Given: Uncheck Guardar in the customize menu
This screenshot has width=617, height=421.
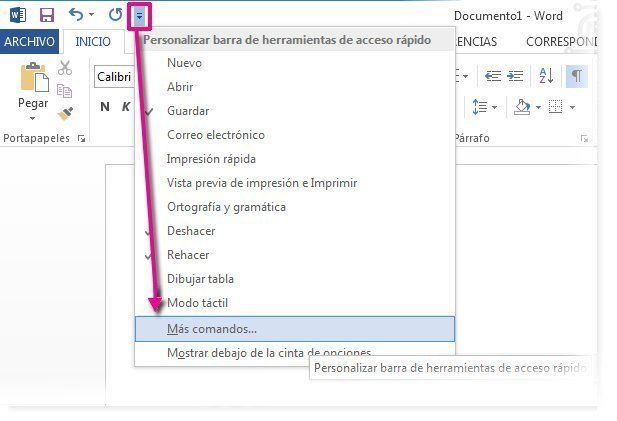Looking at the screenshot, I should point(188,111).
